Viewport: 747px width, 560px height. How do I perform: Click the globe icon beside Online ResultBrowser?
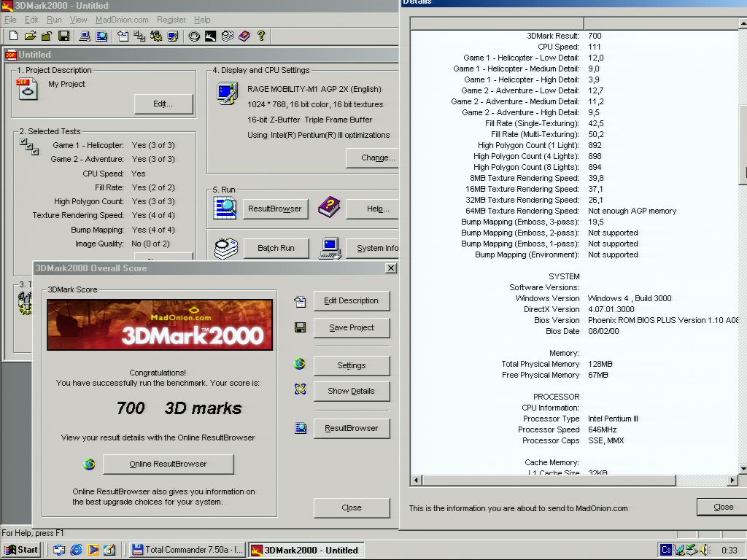point(89,464)
